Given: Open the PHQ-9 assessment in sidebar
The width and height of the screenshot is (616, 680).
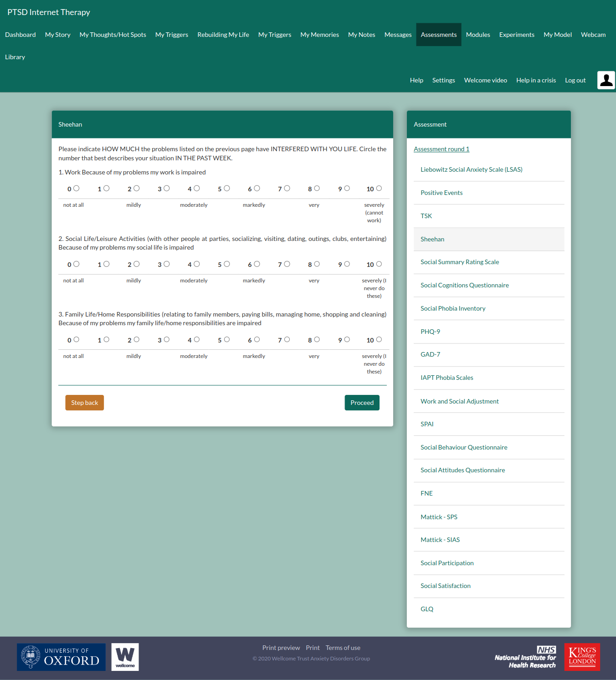Looking at the screenshot, I should coord(430,332).
